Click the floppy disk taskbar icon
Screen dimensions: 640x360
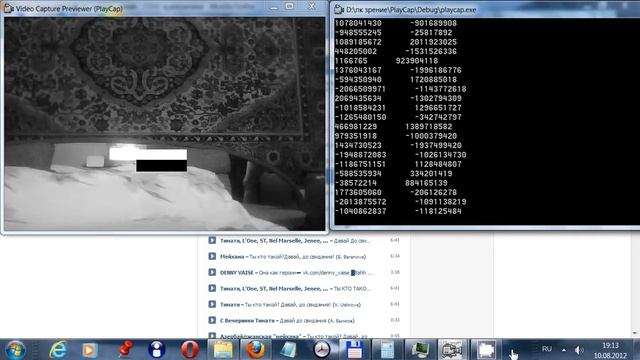354,350
